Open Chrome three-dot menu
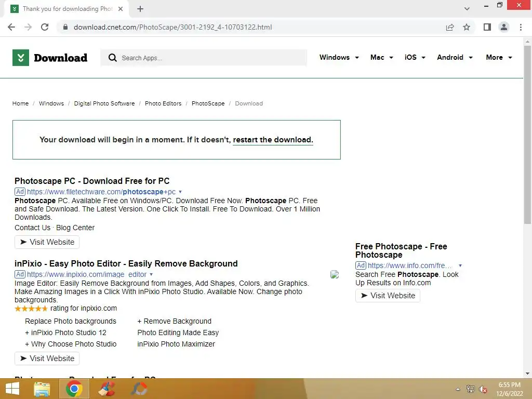 pyautogui.click(x=521, y=27)
